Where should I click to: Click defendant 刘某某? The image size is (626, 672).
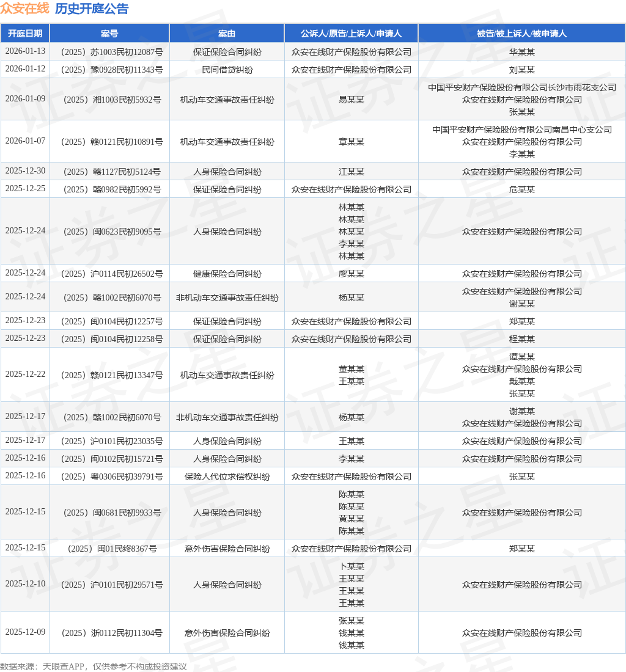coord(522,70)
